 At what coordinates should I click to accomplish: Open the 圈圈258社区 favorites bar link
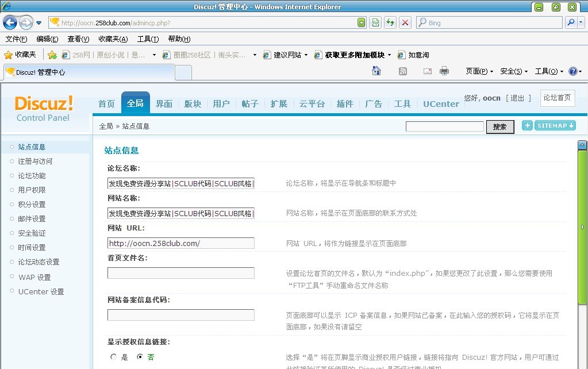204,55
